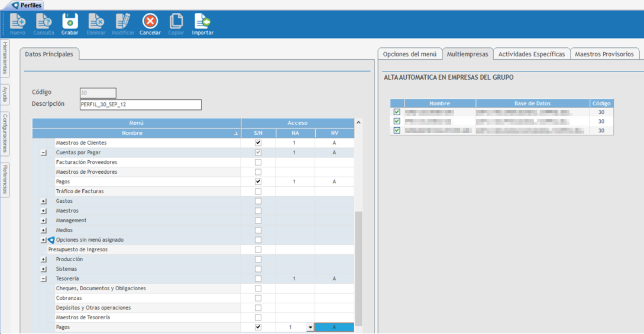The image size is (644, 334).
Task: Expand the Management tree node
Action: click(44, 220)
